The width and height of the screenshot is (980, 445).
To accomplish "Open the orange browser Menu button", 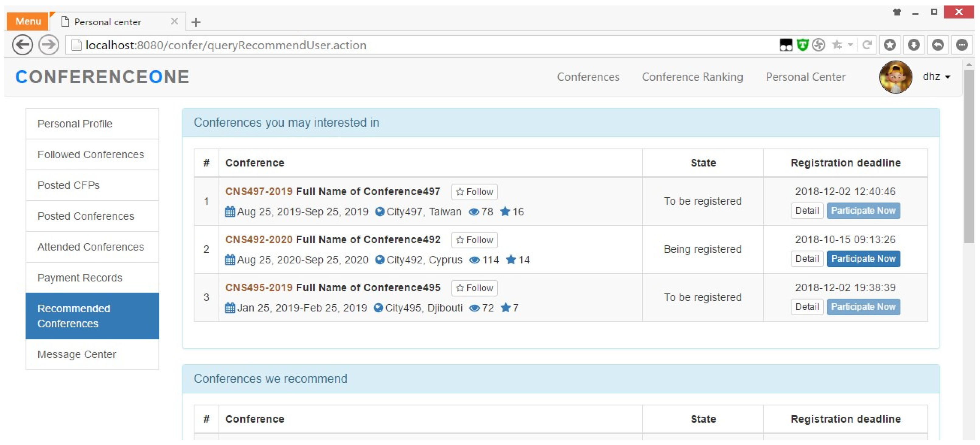I will pos(28,21).
